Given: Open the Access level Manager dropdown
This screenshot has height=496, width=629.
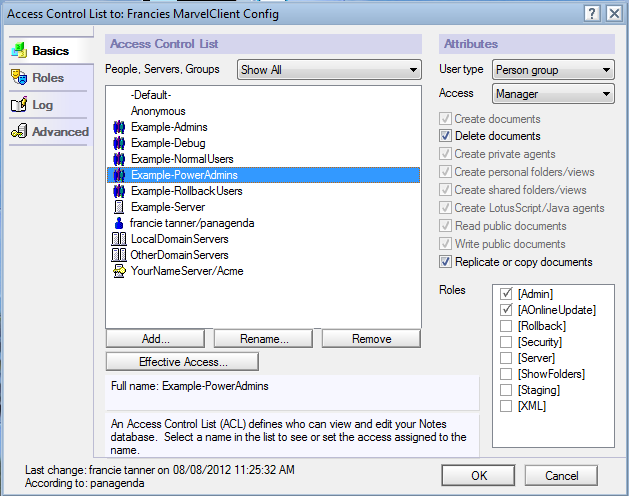Looking at the screenshot, I should (x=553, y=94).
